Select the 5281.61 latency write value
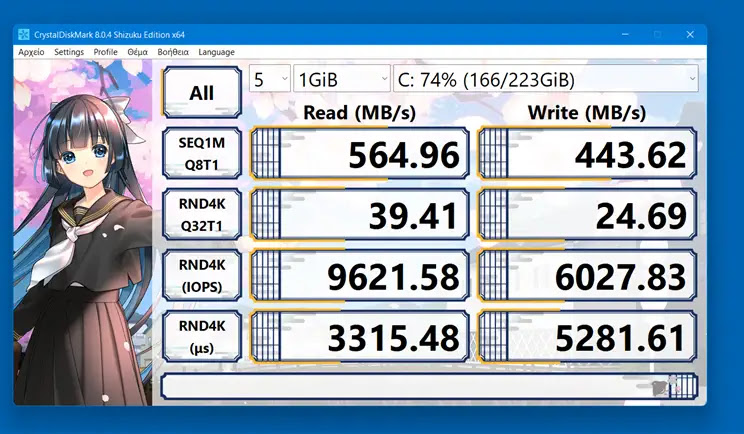Image resolution: width=744 pixels, height=434 pixels. pyautogui.click(x=587, y=336)
